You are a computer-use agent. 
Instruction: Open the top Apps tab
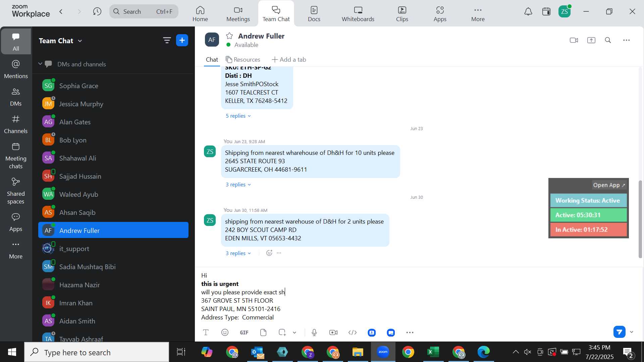click(440, 14)
